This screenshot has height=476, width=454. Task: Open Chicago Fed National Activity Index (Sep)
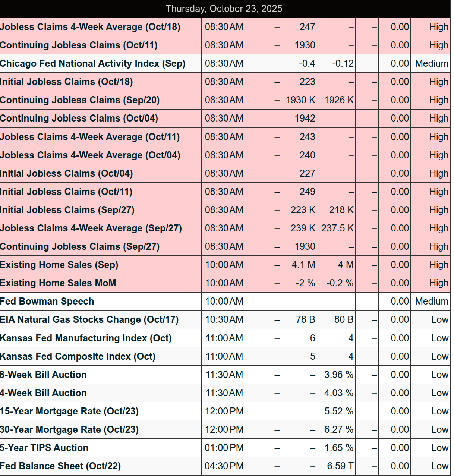92,64
